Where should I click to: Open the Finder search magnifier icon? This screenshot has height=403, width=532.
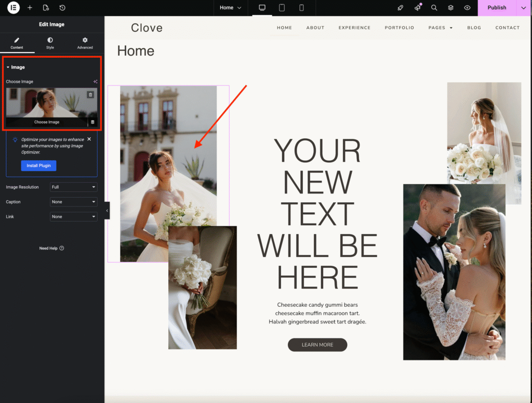(x=434, y=8)
